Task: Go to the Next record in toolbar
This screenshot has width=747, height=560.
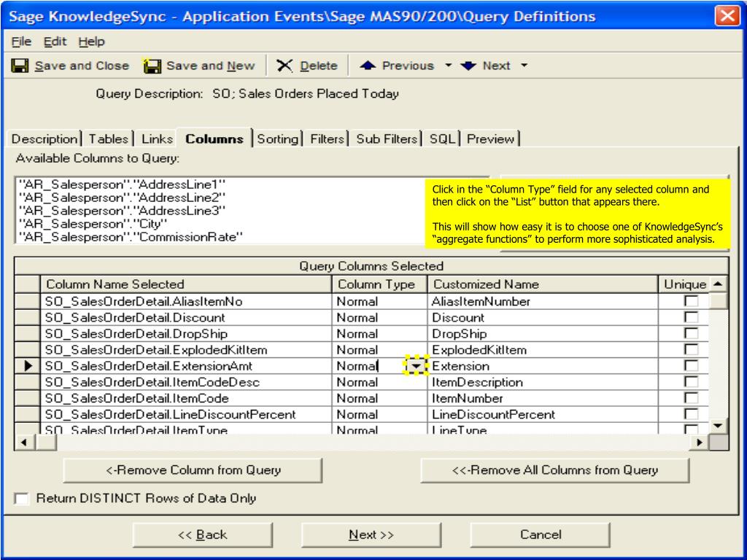Action: pos(486,66)
